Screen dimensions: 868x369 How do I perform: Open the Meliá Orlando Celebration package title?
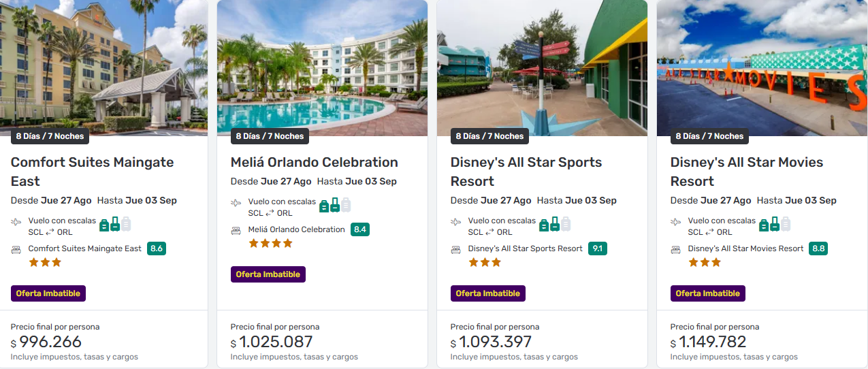tap(314, 162)
